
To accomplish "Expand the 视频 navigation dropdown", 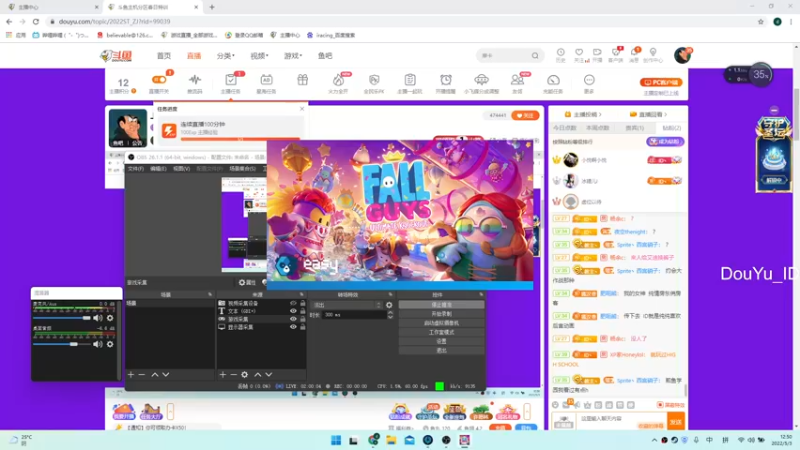I will click(259, 56).
